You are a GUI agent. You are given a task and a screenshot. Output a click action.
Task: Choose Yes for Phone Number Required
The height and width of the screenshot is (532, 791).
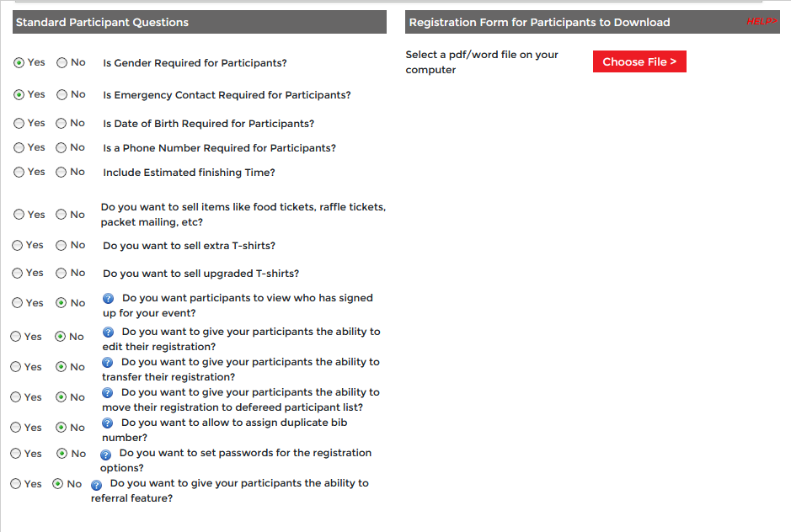click(19, 148)
